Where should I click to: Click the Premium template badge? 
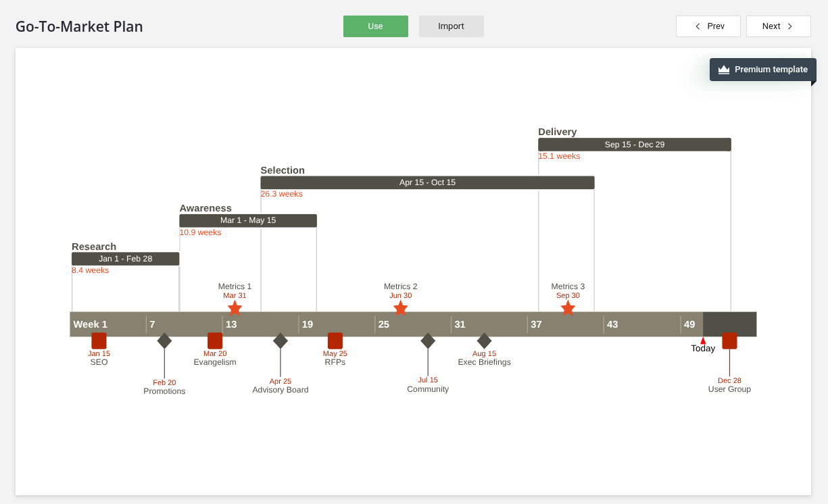coord(762,70)
